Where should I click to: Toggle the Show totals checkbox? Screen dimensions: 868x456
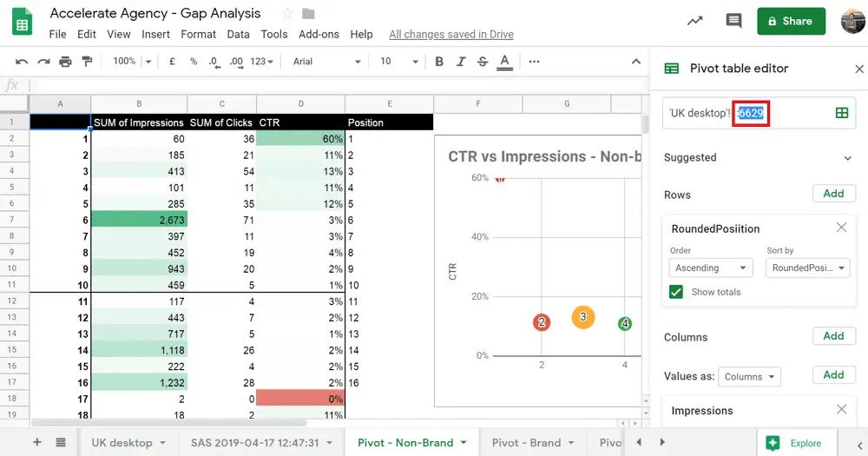click(x=676, y=292)
